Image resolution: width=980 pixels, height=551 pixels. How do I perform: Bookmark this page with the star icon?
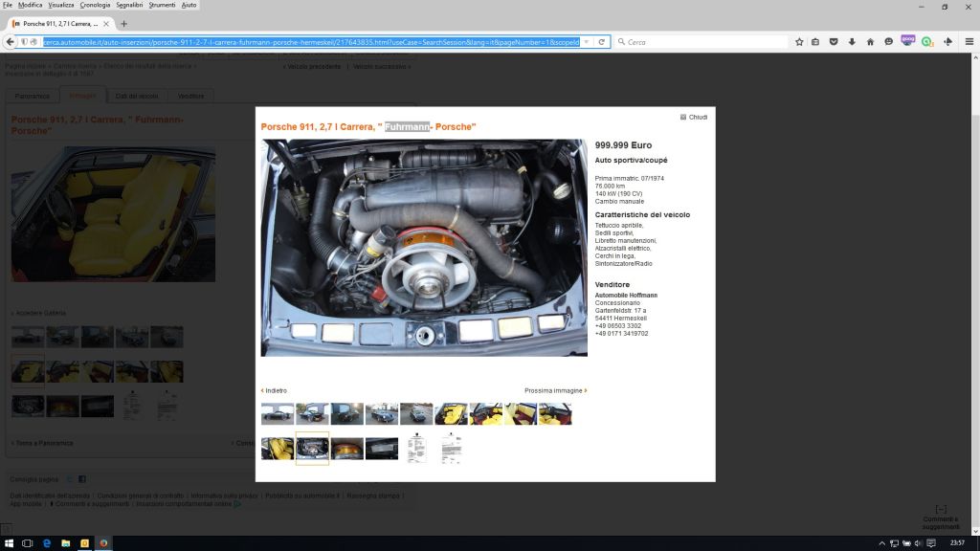799,42
